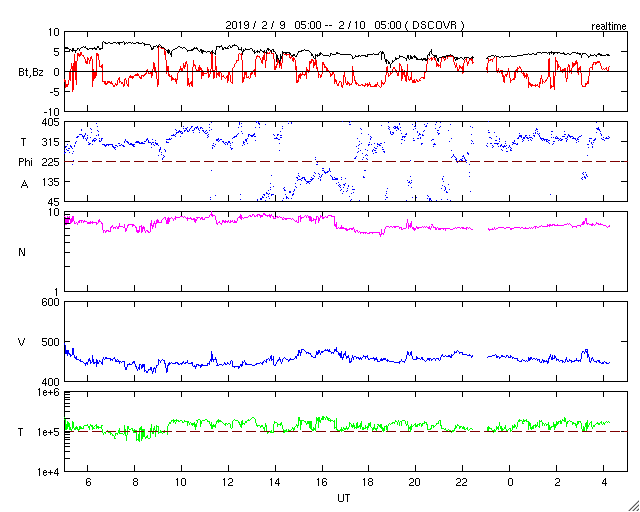Click the '1e+6' temperature tick label
The height and width of the screenshot is (512, 640).
pyautogui.click(x=49, y=392)
